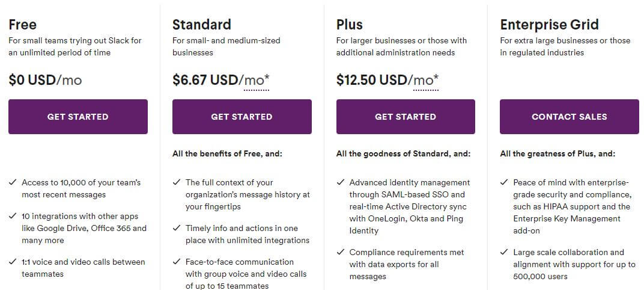Click checkmark beside Large scale collaboration
The image size is (644, 290).
point(505,252)
